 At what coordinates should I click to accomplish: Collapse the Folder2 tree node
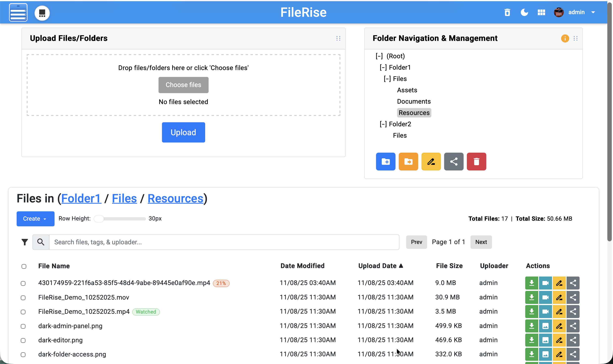coord(383,124)
